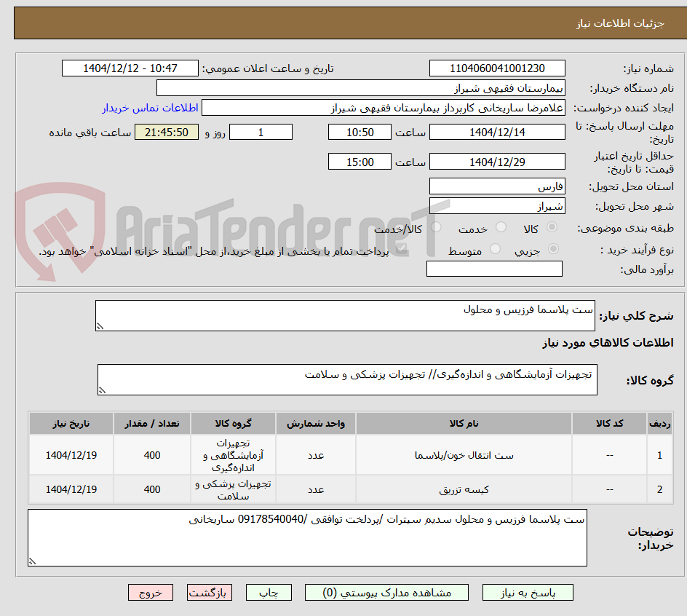
Task: Click resize handle of توضیحات خریدار box
Action: click(x=33, y=561)
